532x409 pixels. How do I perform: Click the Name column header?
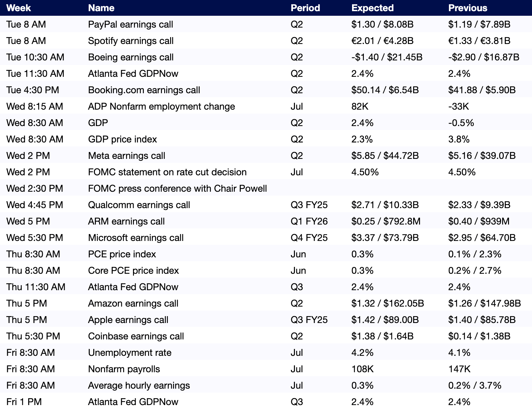(x=101, y=8)
